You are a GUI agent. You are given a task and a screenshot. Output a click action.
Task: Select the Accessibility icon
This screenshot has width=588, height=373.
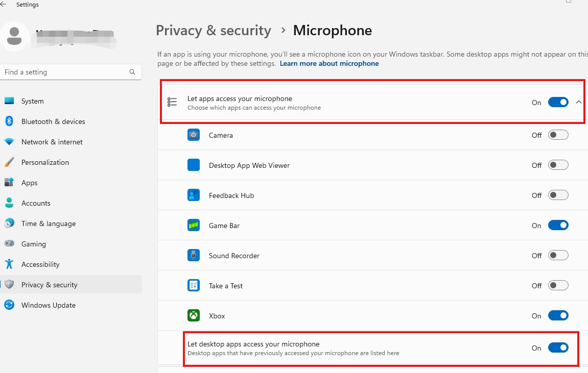[x=11, y=264]
